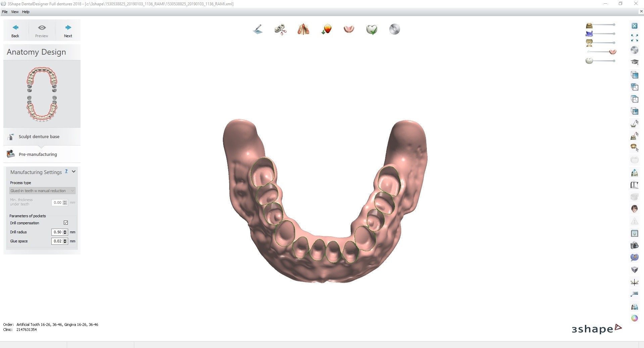Enable the Drill compensation checkbox
The image size is (644, 348).
pos(66,223)
